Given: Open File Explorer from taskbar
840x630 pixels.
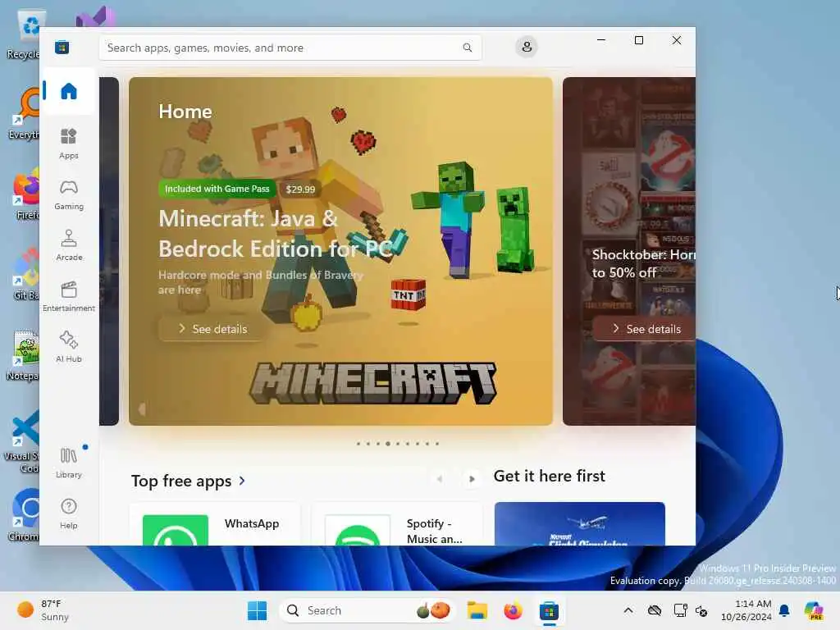Looking at the screenshot, I should click(x=477, y=610).
